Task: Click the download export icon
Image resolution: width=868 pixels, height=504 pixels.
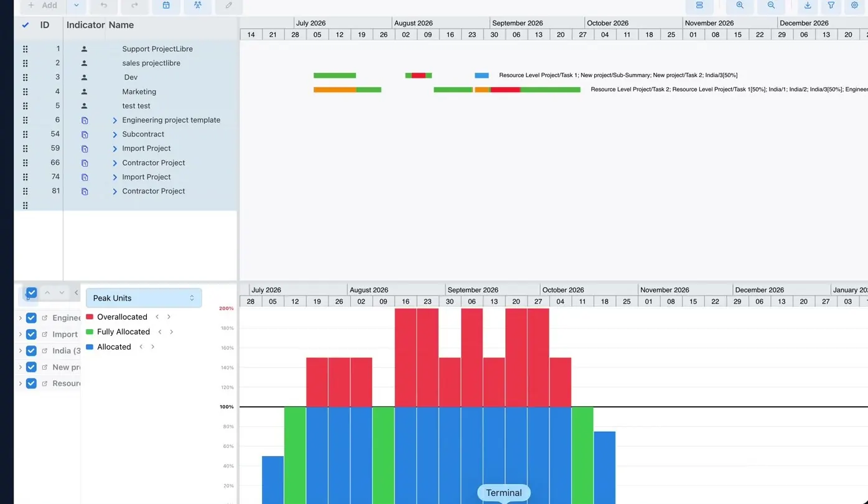Action: click(808, 5)
